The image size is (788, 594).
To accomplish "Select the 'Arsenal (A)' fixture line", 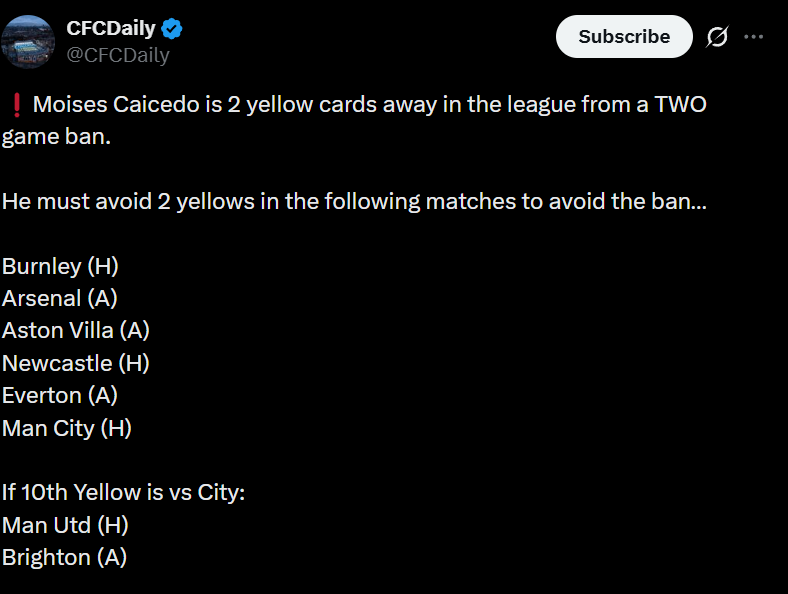I will click(x=60, y=298).
